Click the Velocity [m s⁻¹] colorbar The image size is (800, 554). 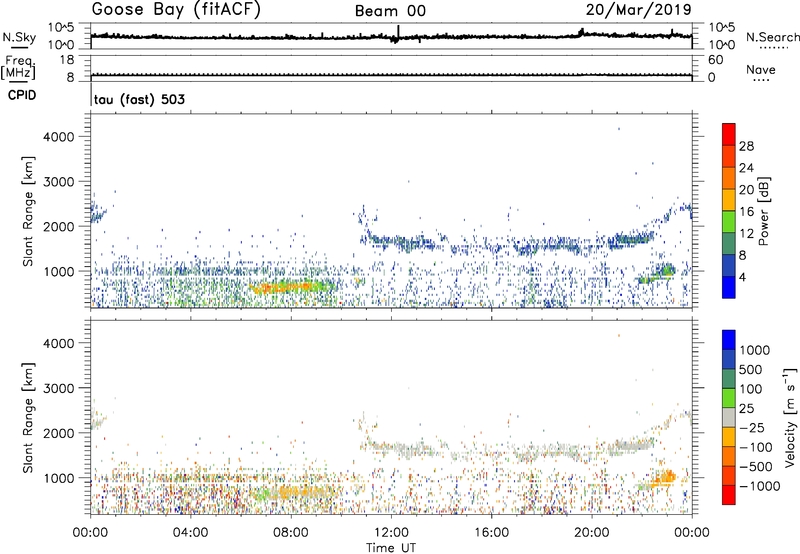pyautogui.click(x=729, y=417)
